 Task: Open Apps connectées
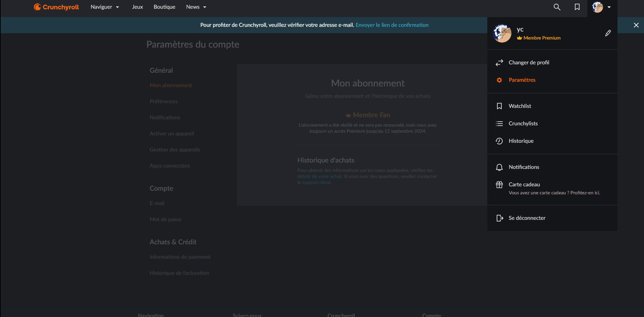170,166
